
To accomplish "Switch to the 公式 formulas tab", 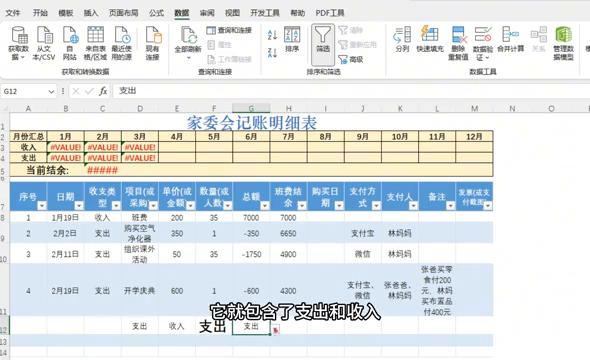I will (156, 13).
